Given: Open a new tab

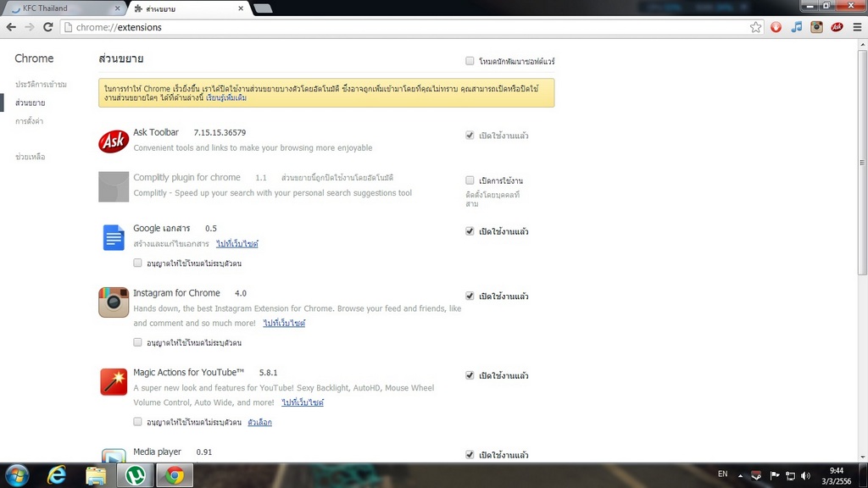Looking at the screenshot, I should (263, 8).
